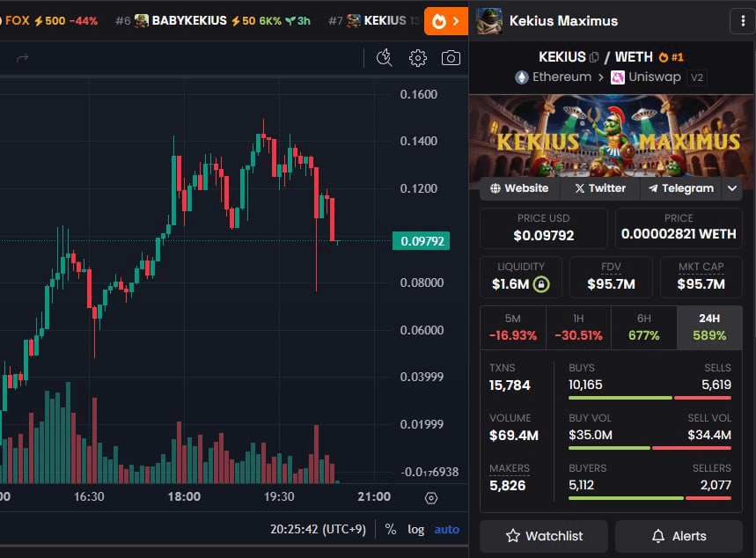Toggle percentage scale on chart
Image resolution: width=756 pixels, height=558 pixels.
click(390, 529)
